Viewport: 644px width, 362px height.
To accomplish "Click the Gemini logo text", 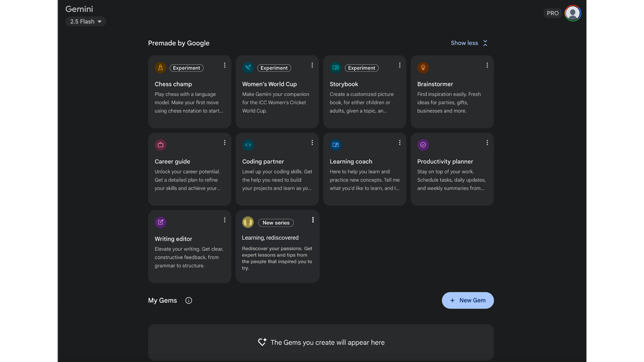I will (x=79, y=9).
